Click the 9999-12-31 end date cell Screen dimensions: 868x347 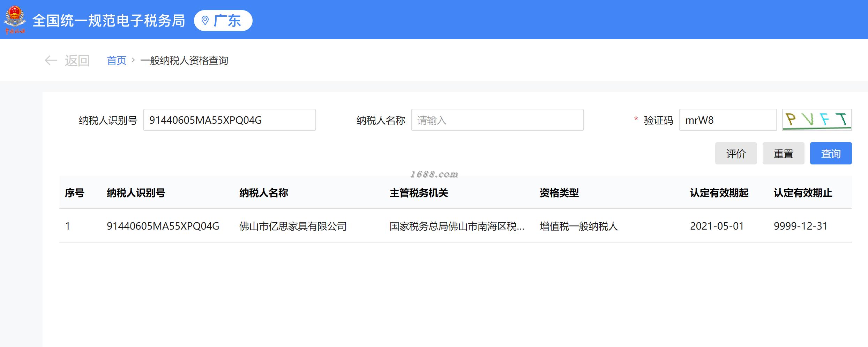[x=801, y=226]
